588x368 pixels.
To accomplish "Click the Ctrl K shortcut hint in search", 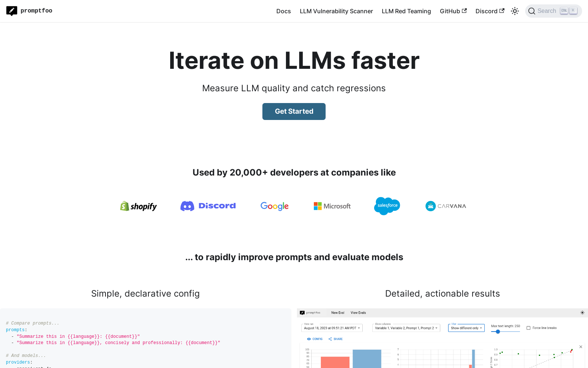I will 569,11.
